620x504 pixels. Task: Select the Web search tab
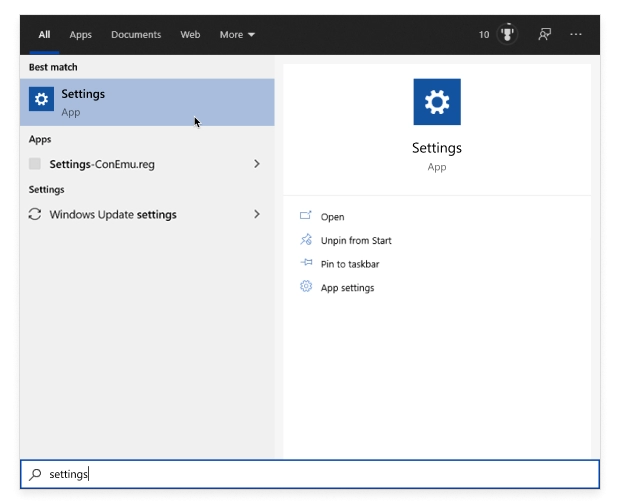tap(190, 34)
